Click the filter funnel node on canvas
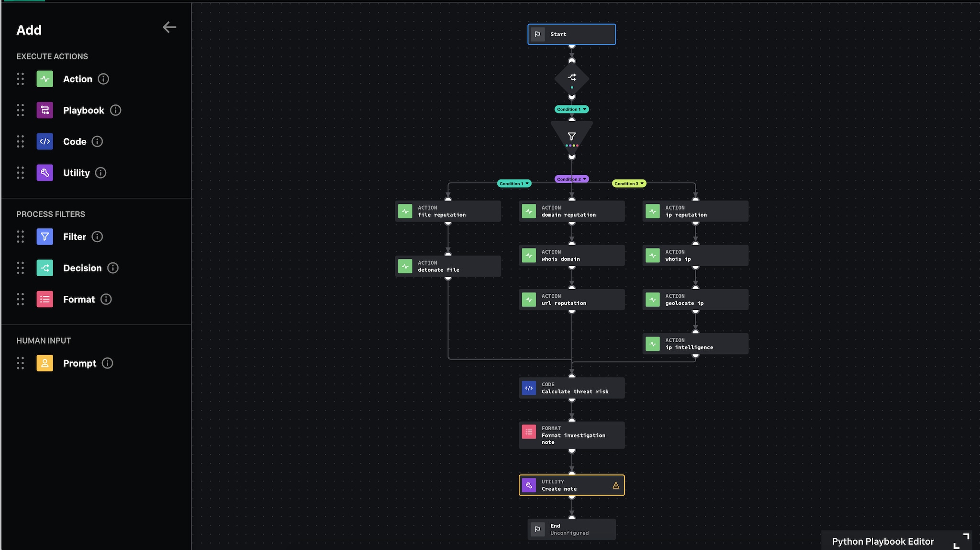980x550 pixels. [571, 137]
